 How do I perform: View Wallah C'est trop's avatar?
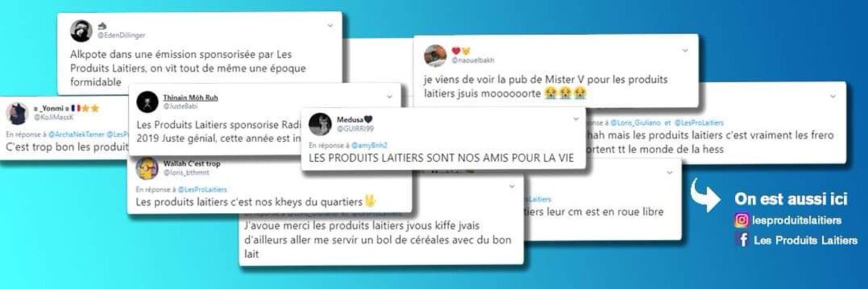(x=147, y=168)
